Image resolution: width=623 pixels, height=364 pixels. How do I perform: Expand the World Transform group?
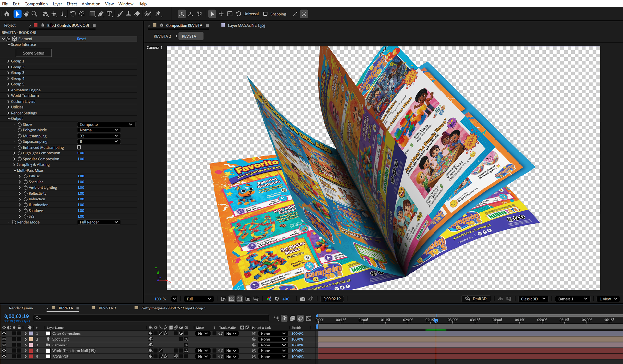[x=8, y=96]
